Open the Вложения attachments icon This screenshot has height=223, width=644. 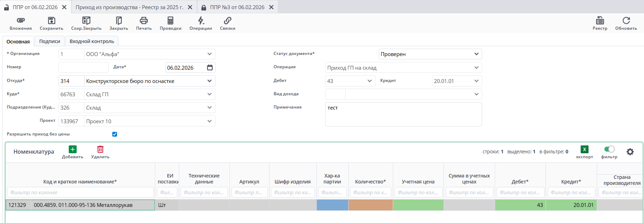[21, 21]
